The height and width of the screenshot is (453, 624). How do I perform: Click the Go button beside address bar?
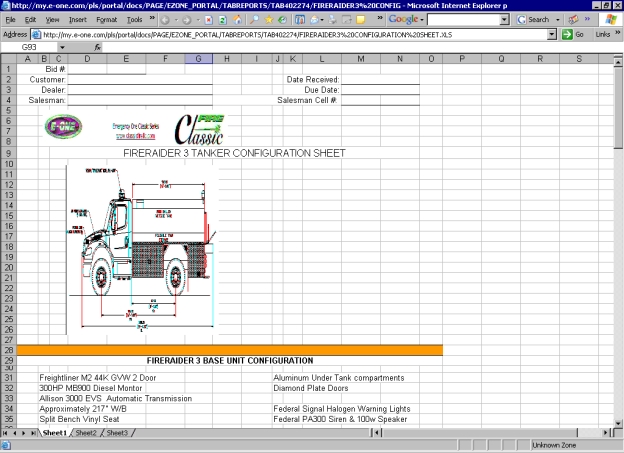pyautogui.click(x=573, y=35)
